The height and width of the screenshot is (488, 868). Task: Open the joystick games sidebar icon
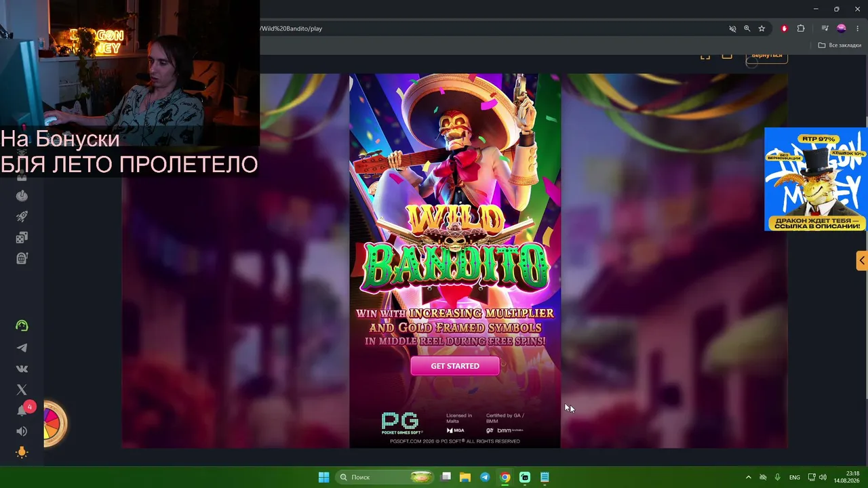click(22, 196)
